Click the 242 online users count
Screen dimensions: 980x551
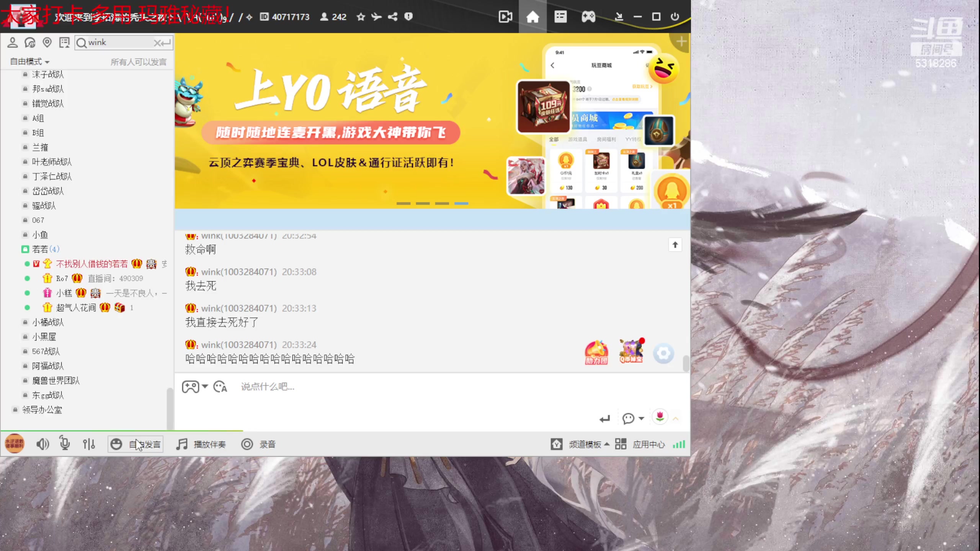333,17
